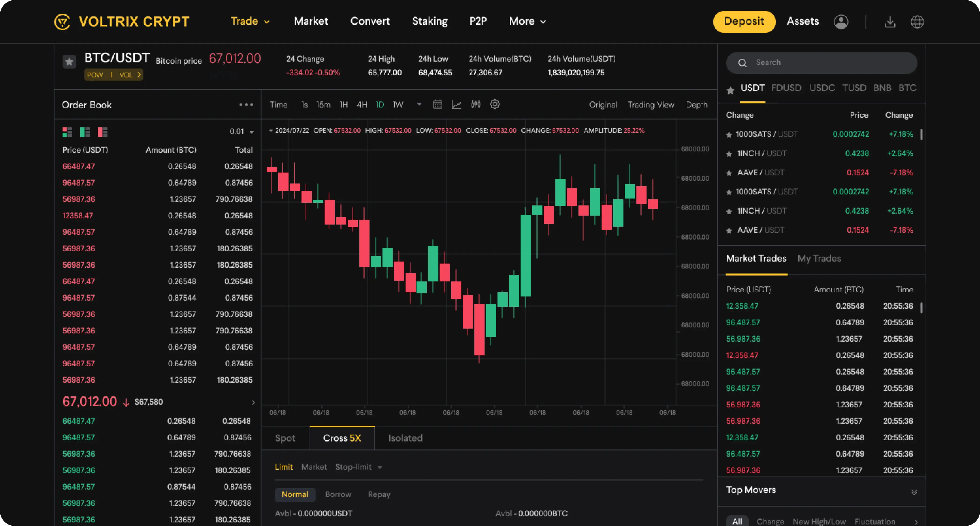This screenshot has height=526, width=980.
Task: Show sells-only order book layout
Action: (x=102, y=132)
